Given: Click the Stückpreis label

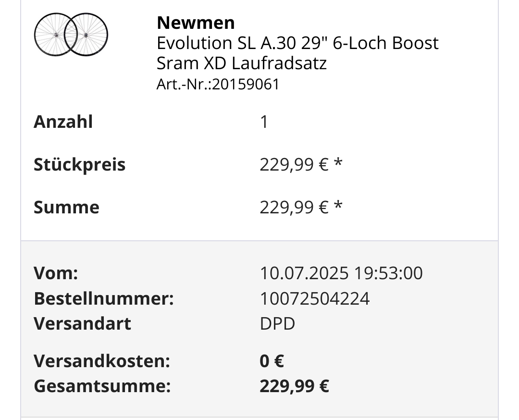Looking at the screenshot, I should coord(79,165).
